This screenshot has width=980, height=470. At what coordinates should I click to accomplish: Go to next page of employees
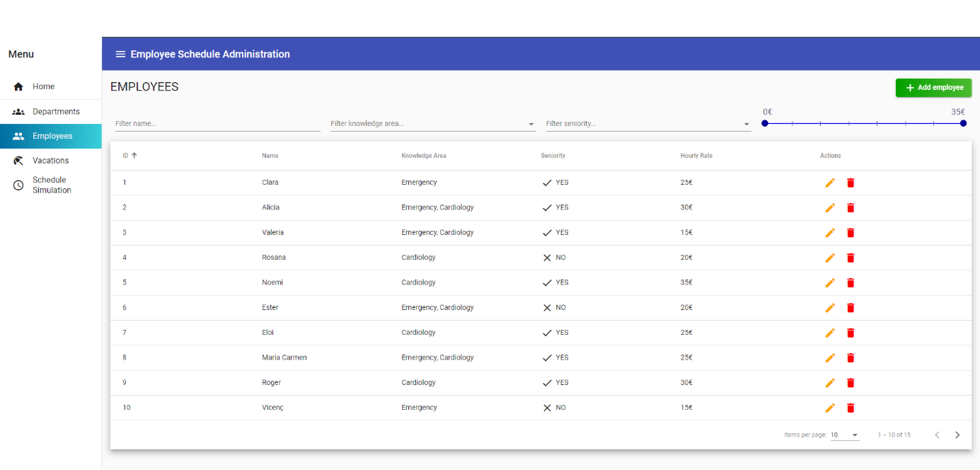[957, 435]
